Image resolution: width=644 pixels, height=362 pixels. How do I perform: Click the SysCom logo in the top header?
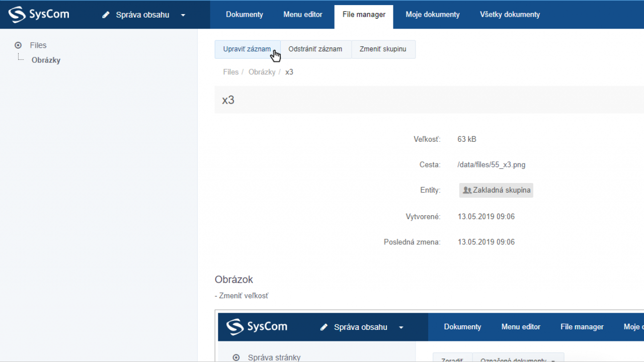[x=39, y=15]
